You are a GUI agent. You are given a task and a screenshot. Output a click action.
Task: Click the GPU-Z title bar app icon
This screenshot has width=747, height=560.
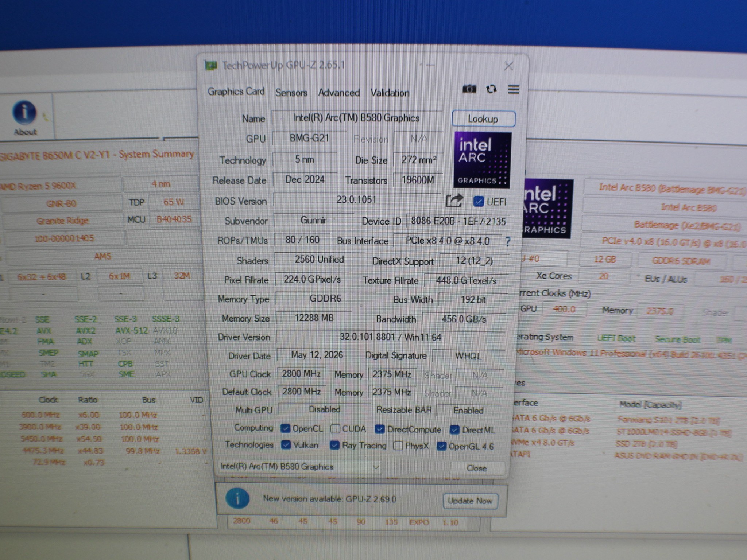(x=210, y=66)
